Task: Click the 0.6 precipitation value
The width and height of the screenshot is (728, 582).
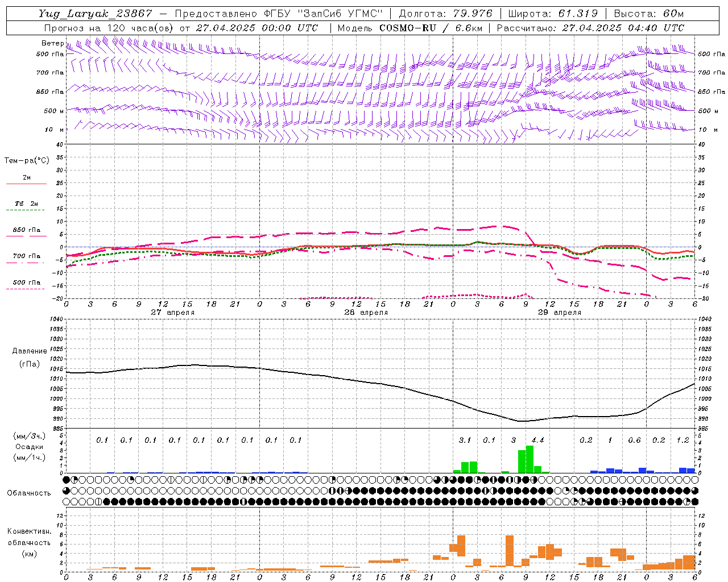Action: [635, 440]
